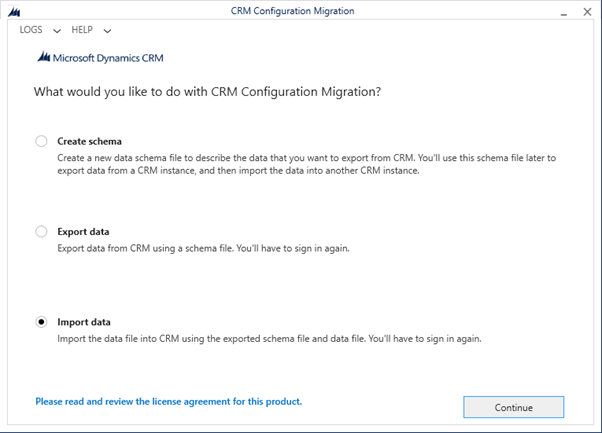Choose the Export data radio option
602x433 pixels.
click(x=41, y=231)
